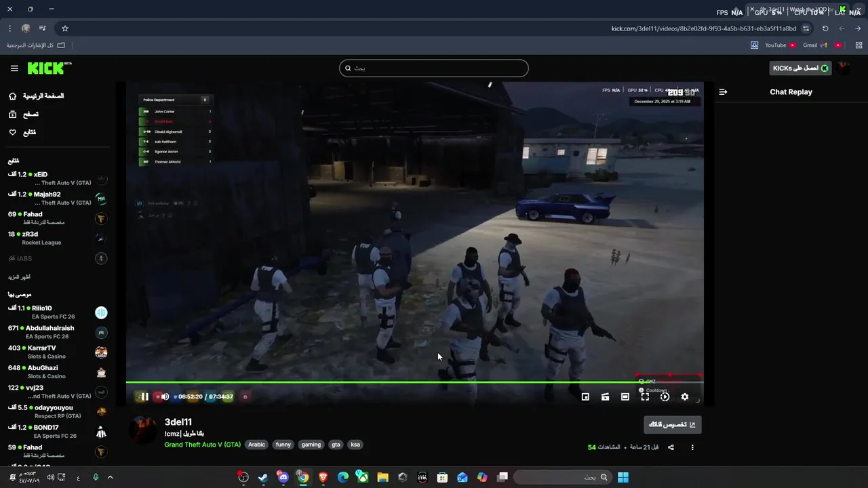Open browser apps grid icon
Image resolution: width=868 pixels, height=488 pixels.
(859, 45)
